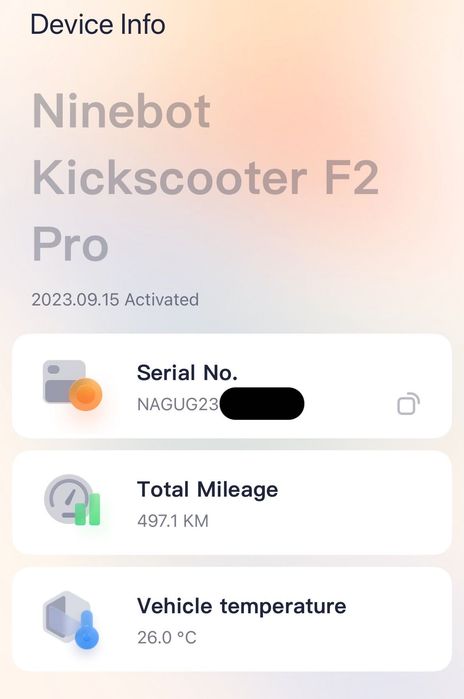Tap the orange circle on the serial icon

pos(86,394)
